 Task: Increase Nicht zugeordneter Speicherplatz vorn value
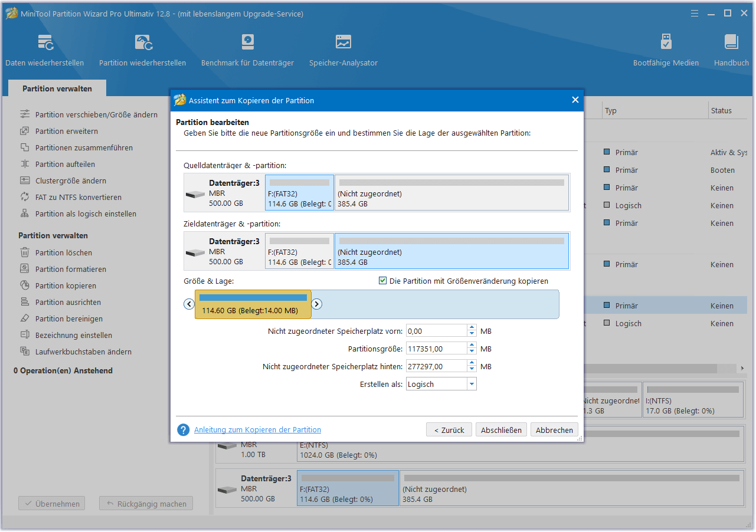tap(472, 328)
